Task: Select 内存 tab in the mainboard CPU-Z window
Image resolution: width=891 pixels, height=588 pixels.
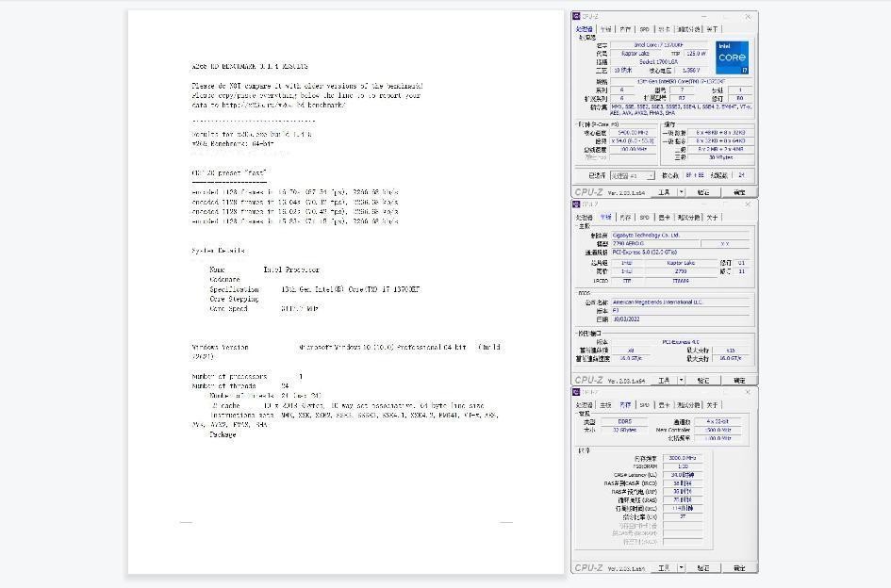Action: [x=625, y=217]
